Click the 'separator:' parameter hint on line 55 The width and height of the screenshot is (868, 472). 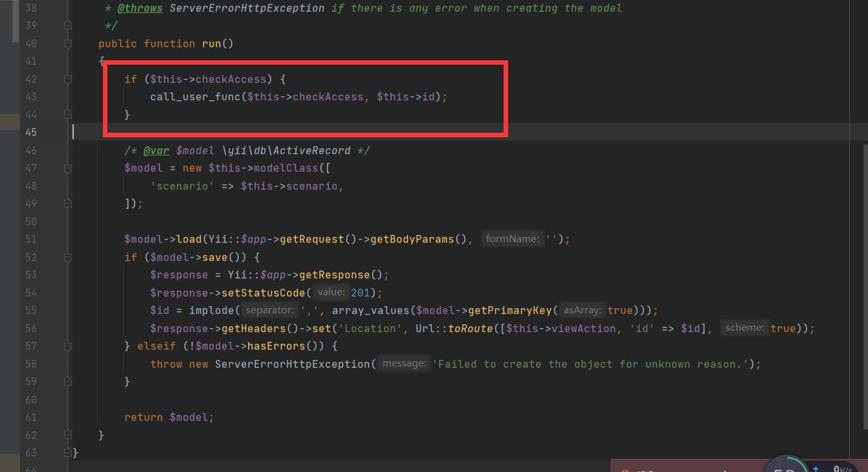[x=270, y=310]
